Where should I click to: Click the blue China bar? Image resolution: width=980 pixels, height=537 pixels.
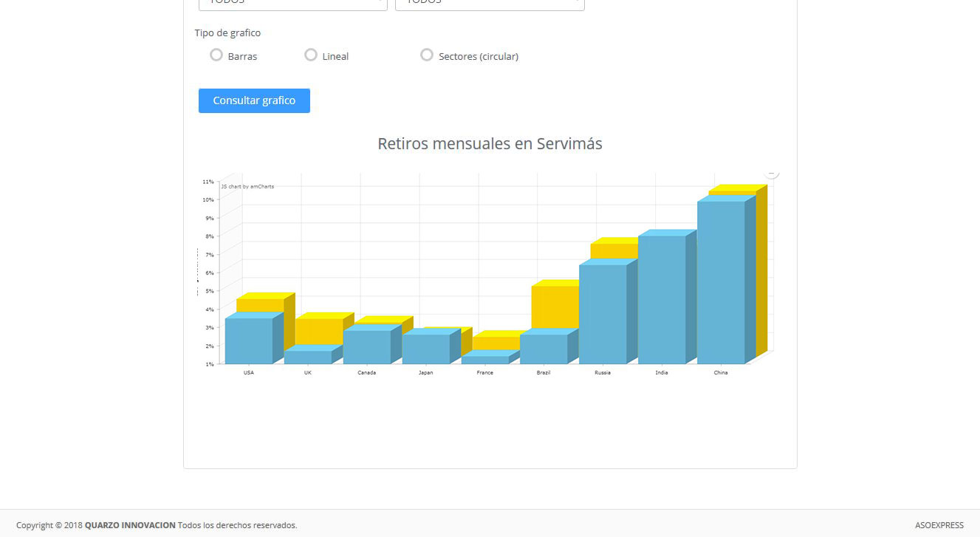[x=721, y=282]
